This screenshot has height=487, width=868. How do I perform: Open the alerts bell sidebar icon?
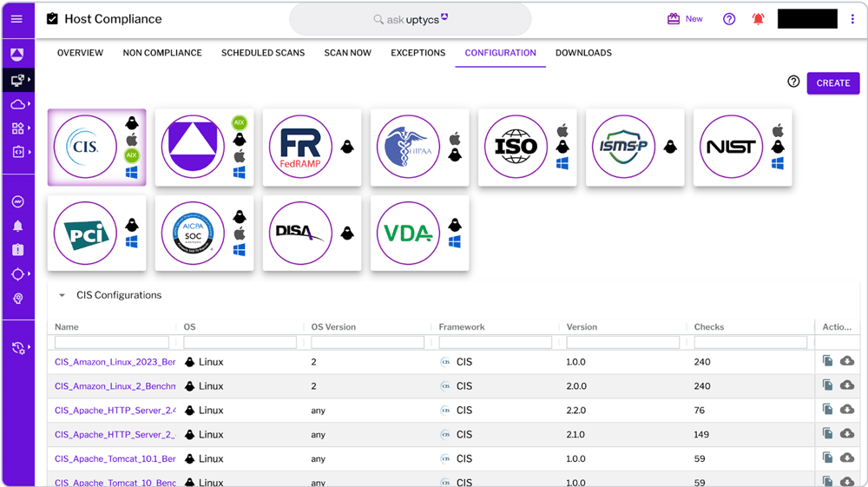(17, 226)
